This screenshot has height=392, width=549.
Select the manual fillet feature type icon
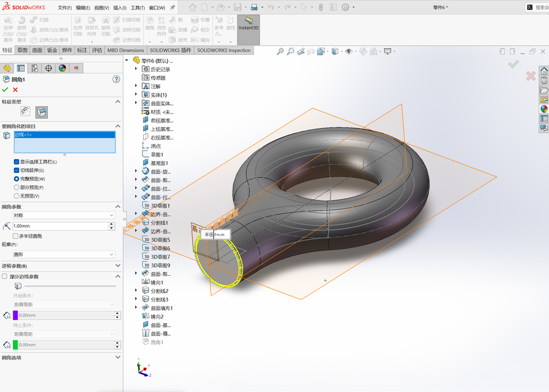[x=25, y=111]
